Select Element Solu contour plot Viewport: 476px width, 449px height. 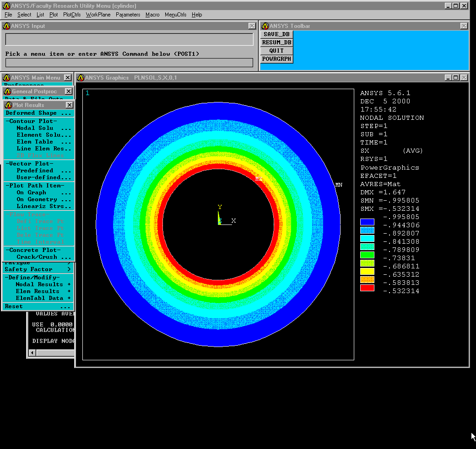point(44,135)
